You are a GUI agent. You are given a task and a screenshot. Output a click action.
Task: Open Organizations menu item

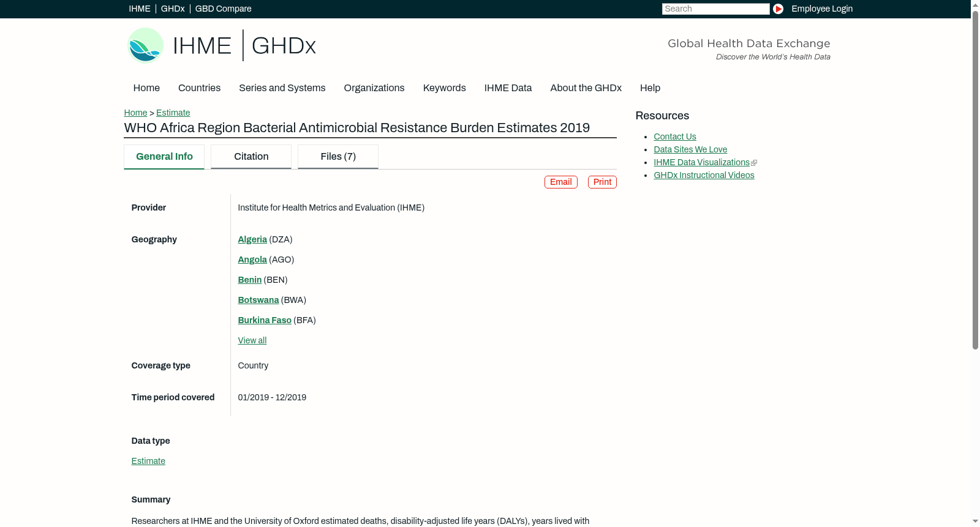[374, 88]
